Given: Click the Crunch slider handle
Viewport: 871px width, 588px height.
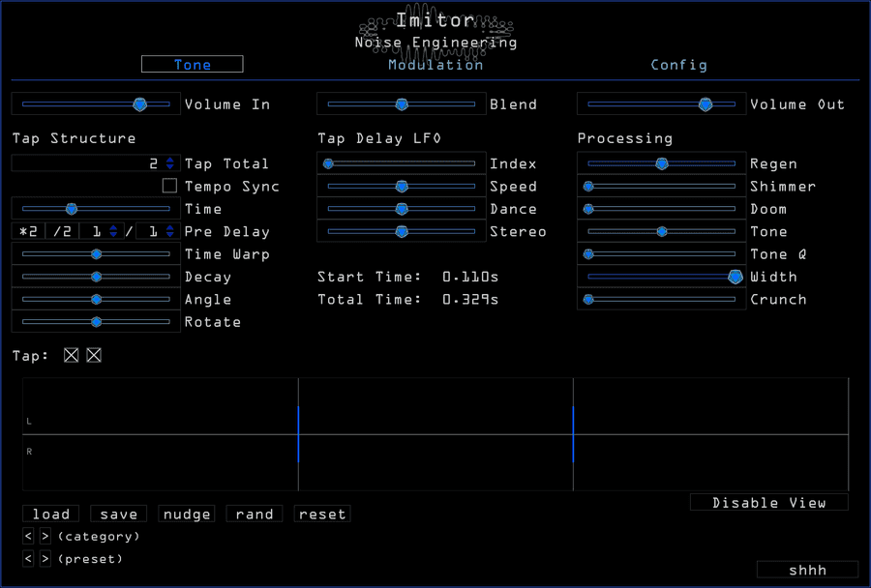Looking at the screenshot, I should [x=588, y=299].
